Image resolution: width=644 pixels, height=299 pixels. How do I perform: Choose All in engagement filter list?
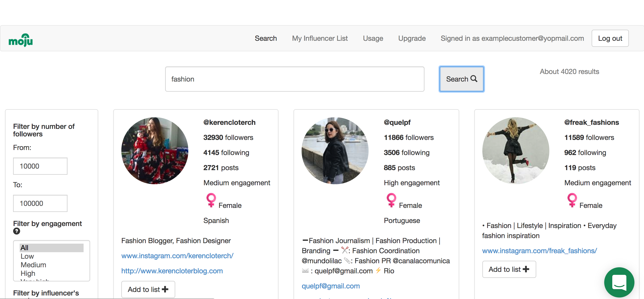(25, 248)
